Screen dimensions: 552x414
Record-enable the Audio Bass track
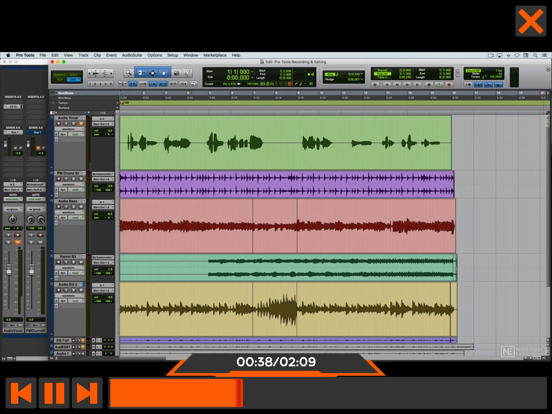coord(58,207)
